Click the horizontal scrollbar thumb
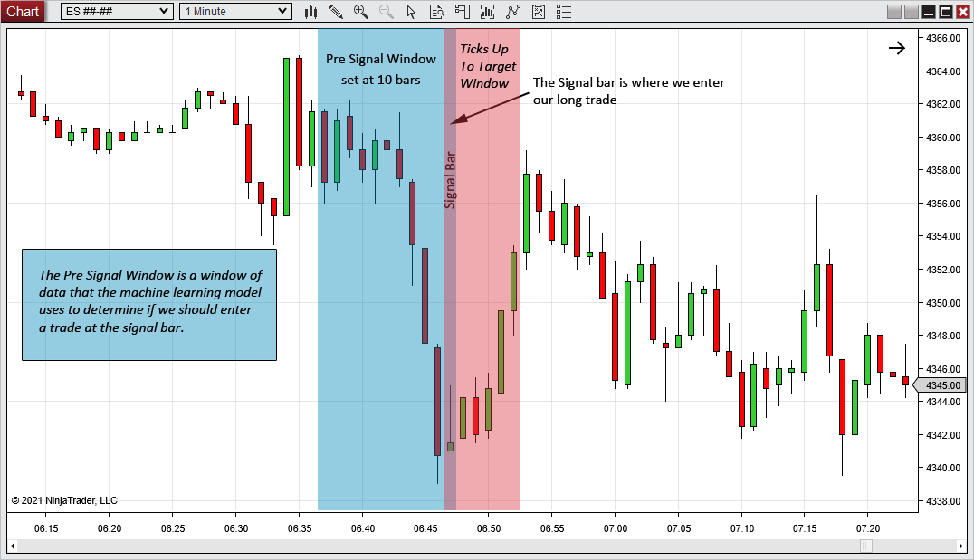Image resolution: width=974 pixels, height=560 pixels. pyautogui.click(x=866, y=546)
